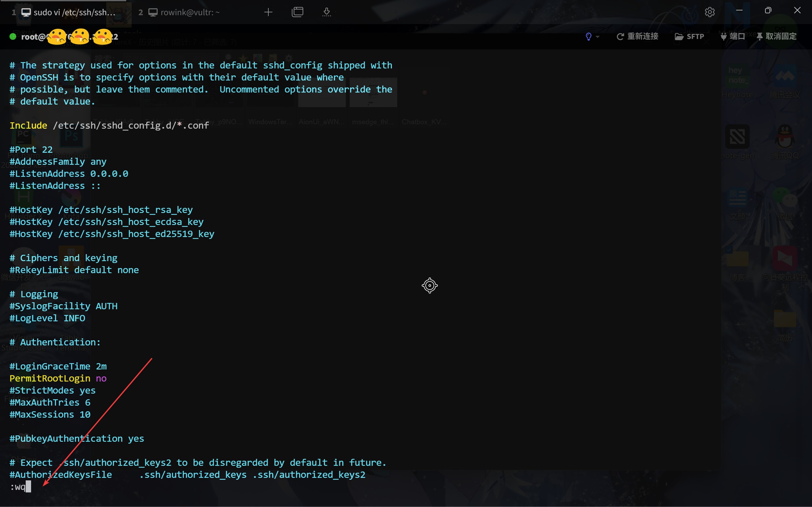812x507 pixels.
Task: Open a new terminal tab with plus
Action: [268, 12]
